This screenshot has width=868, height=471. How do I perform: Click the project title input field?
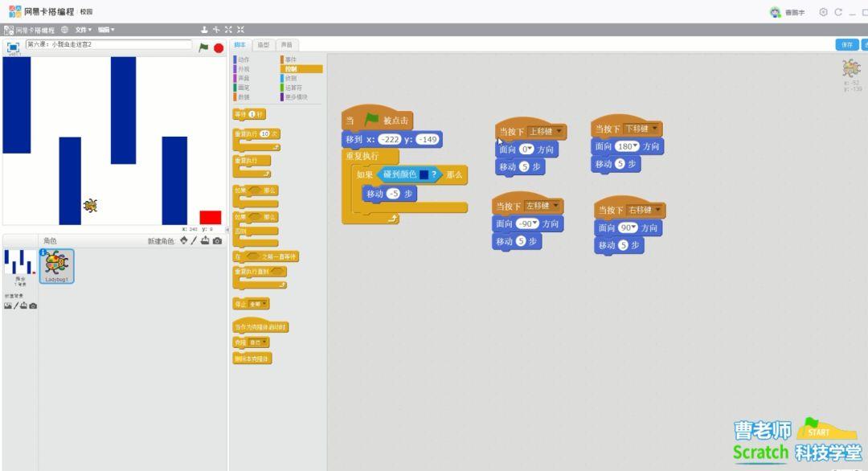tap(108, 45)
